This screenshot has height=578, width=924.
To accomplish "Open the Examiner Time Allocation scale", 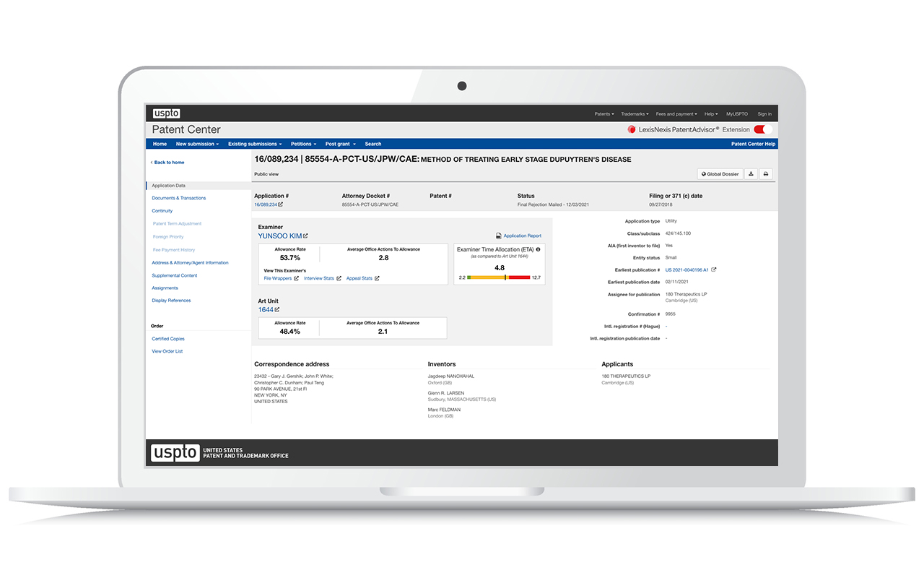I will tap(500, 276).
